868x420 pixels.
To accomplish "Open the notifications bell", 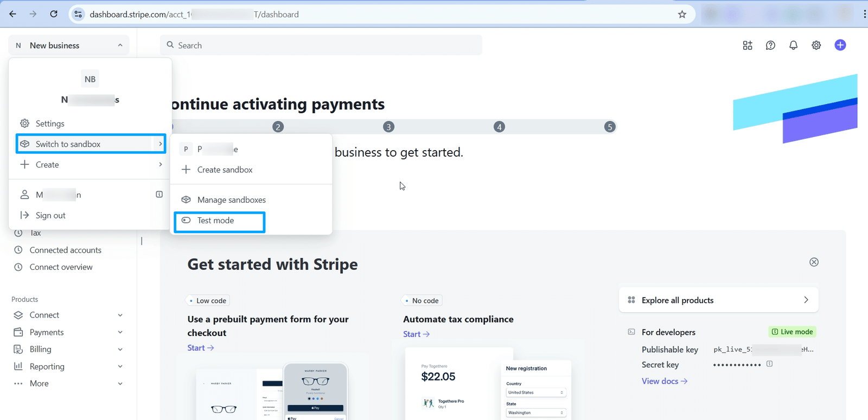I will coord(793,46).
